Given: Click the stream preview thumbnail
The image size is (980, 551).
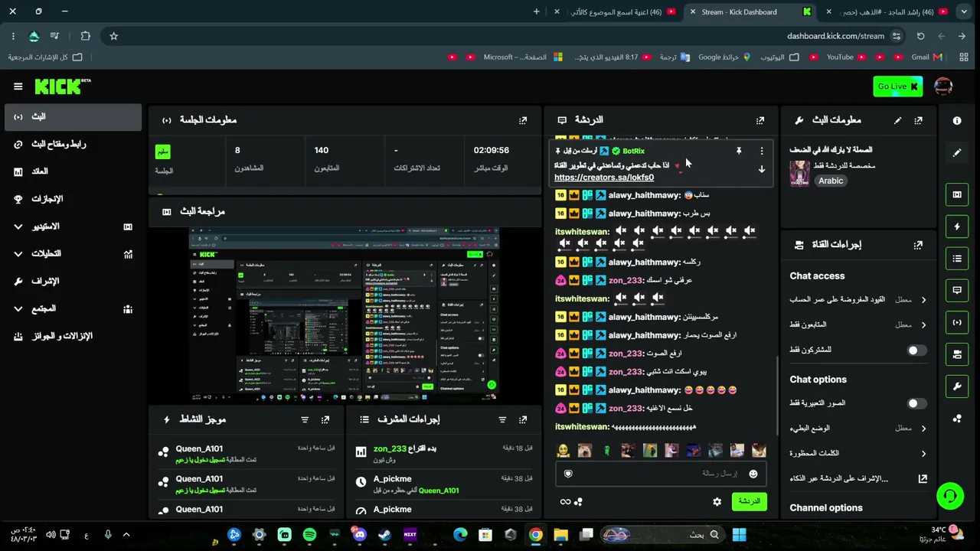Looking at the screenshot, I should click(x=345, y=315).
